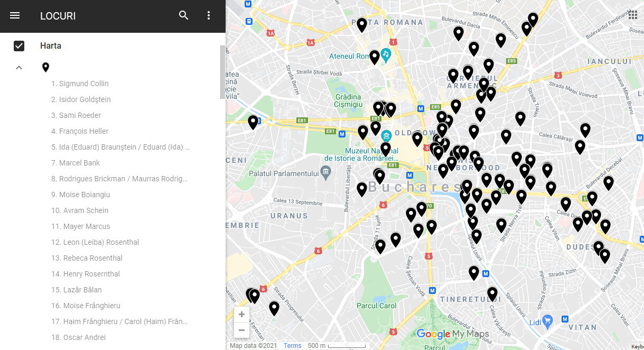The width and height of the screenshot is (644, 350).
Task: Select 1. Sigmund Collin entry
Action: [80, 84]
